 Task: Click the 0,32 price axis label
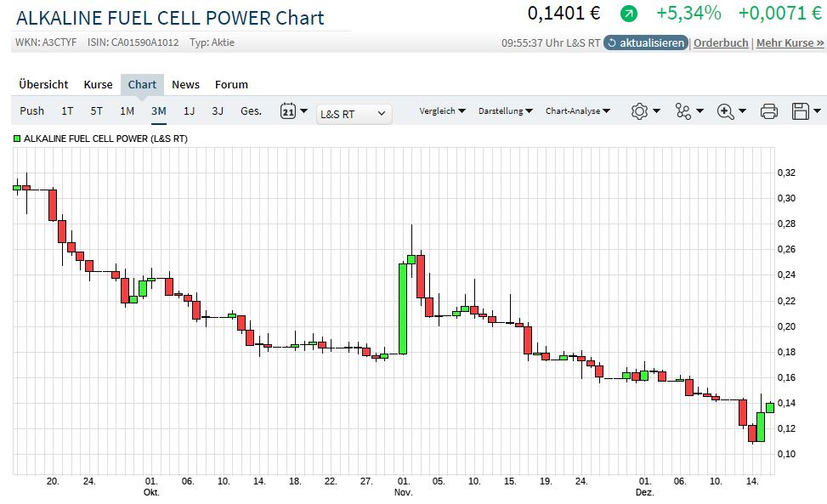(786, 173)
